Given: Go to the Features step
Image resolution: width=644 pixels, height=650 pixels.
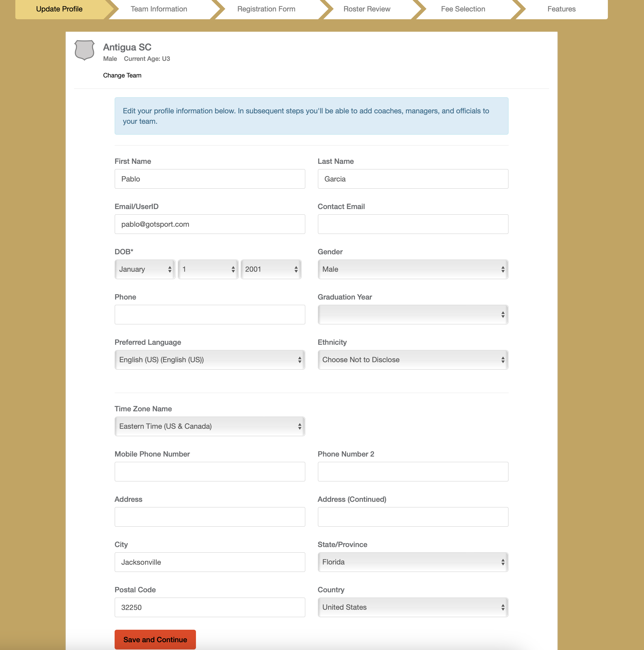Looking at the screenshot, I should (561, 9).
